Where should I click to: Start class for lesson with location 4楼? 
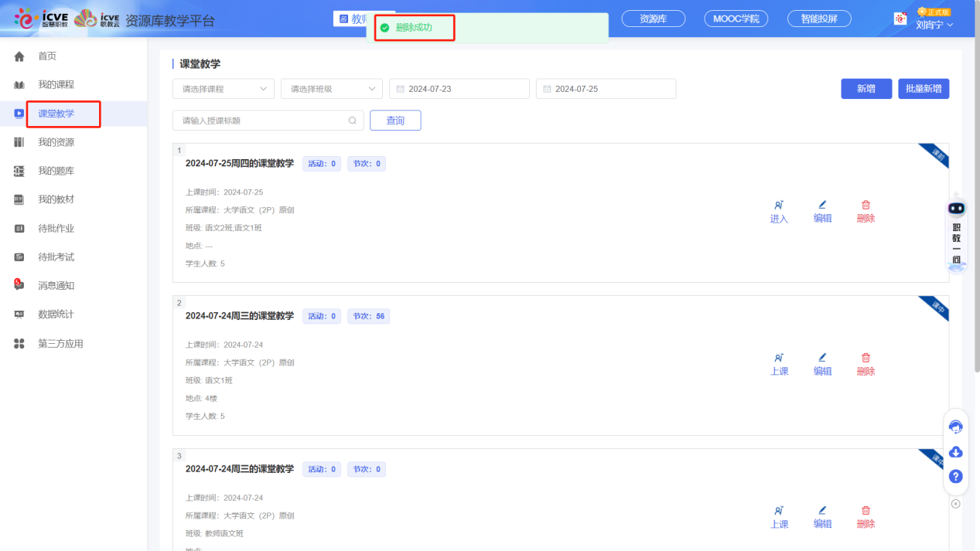pos(779,364)
